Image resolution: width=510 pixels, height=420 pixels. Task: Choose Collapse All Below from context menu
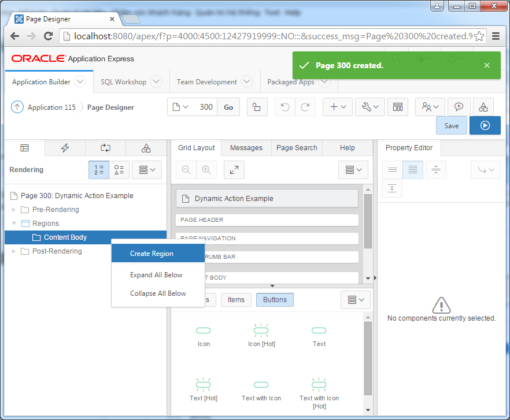point(158,293)
